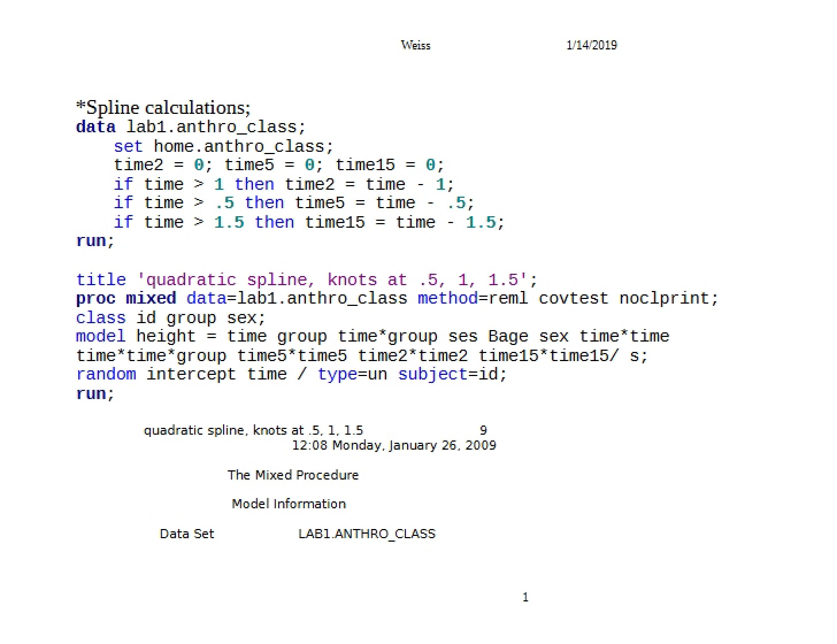Click the '*Spline calculations;' comment line
Image resolution: width=837 pixels, height=644 pixels.
click(163, 108)
